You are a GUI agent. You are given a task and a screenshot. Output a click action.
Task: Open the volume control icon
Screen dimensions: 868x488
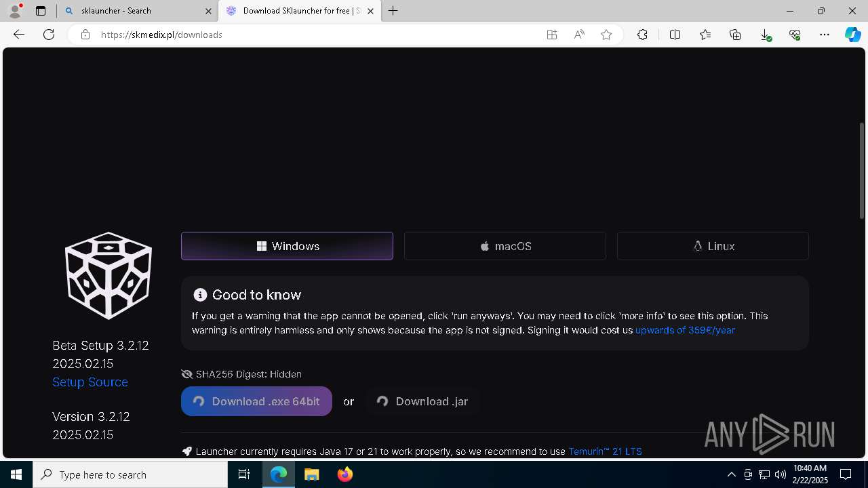[x=781, y=474]
